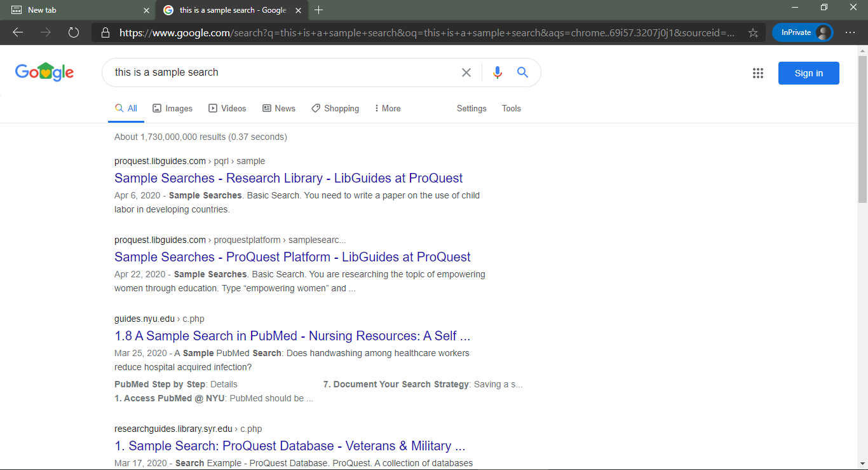Click the blue magnifier search button

click(x=522, y=73)
